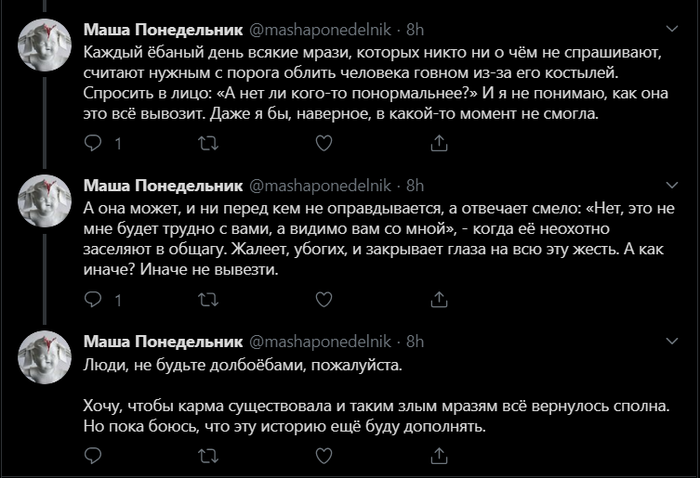This screenshot has height=478, width=700.
Task: Reply to the tweet starting "Каждый"
Action: click(x=92, y=144)
